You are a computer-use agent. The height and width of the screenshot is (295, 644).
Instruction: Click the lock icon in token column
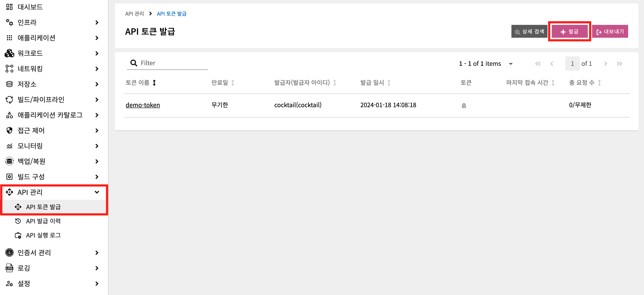pyautogui.click(x=464, y=106)
